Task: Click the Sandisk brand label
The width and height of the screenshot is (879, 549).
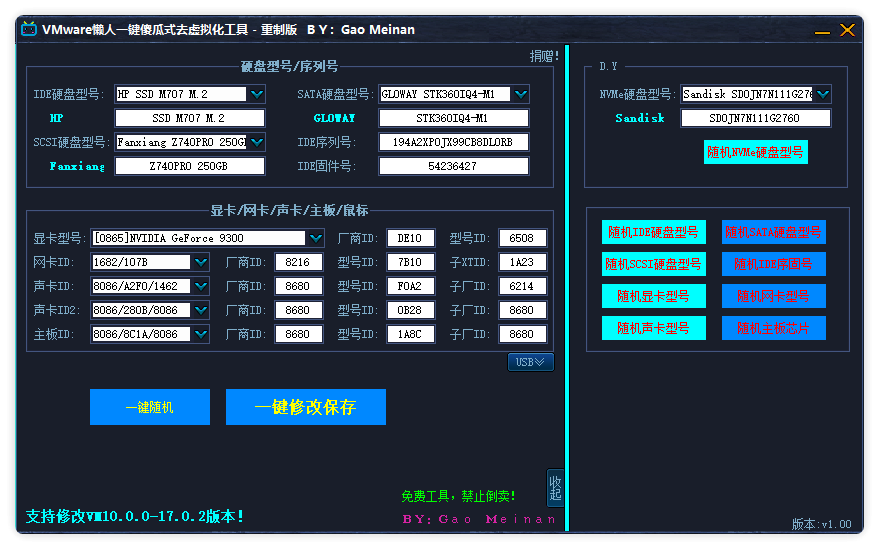Action: (x=640, y=118)
